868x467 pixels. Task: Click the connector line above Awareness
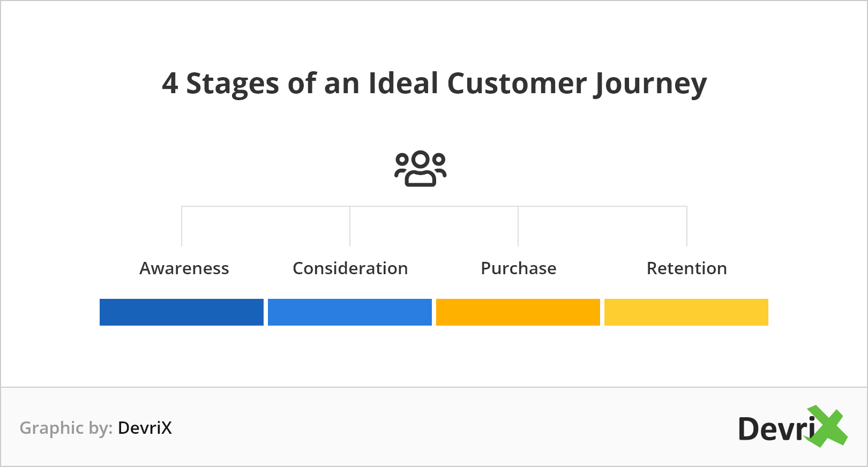(x=182, y=226)
